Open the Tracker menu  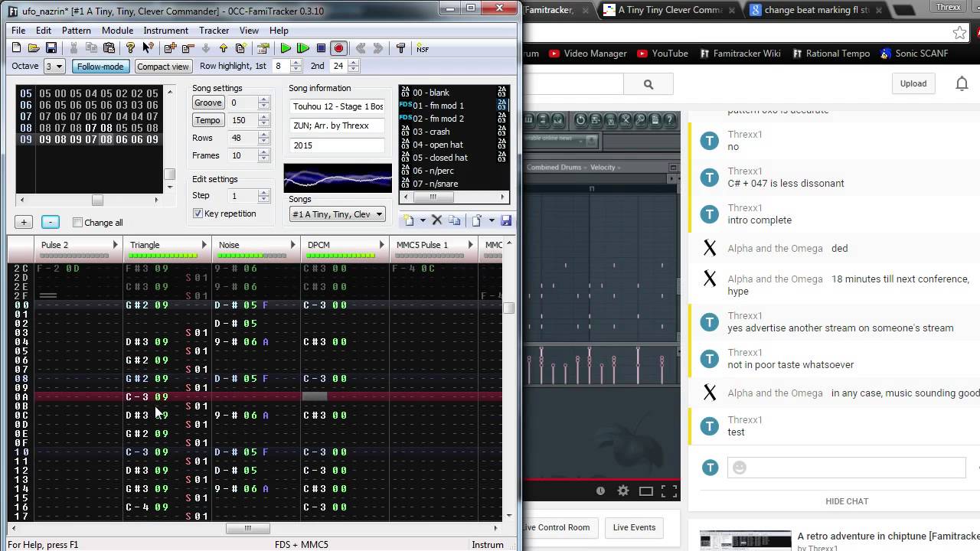pos(214,31)
